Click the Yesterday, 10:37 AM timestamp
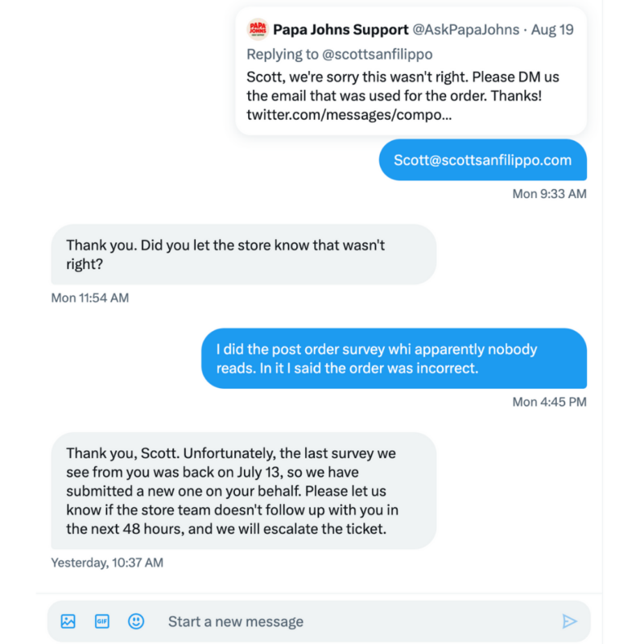 107,562
